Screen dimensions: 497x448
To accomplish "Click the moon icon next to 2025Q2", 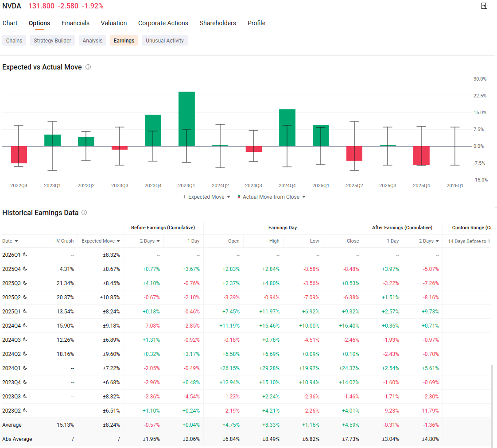I will point(25,297).
